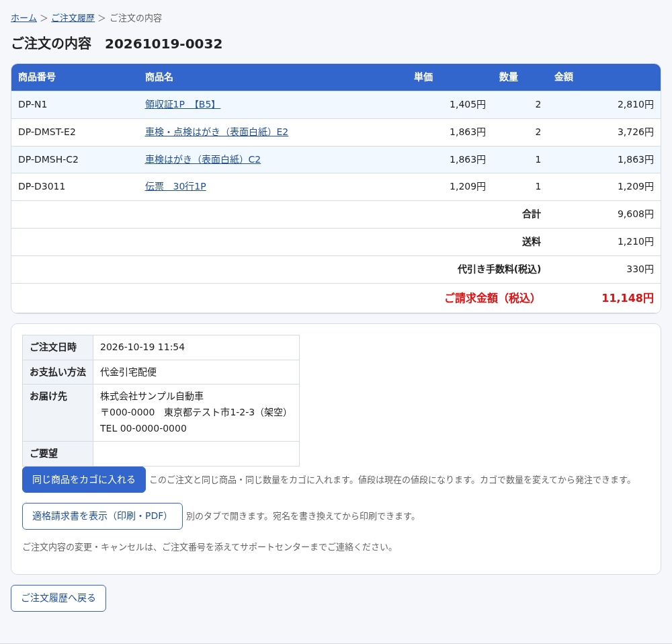This screenshot has width=672, height=644.
Task: Click the お支払い方法 label cell
Action: click(58, 372)
